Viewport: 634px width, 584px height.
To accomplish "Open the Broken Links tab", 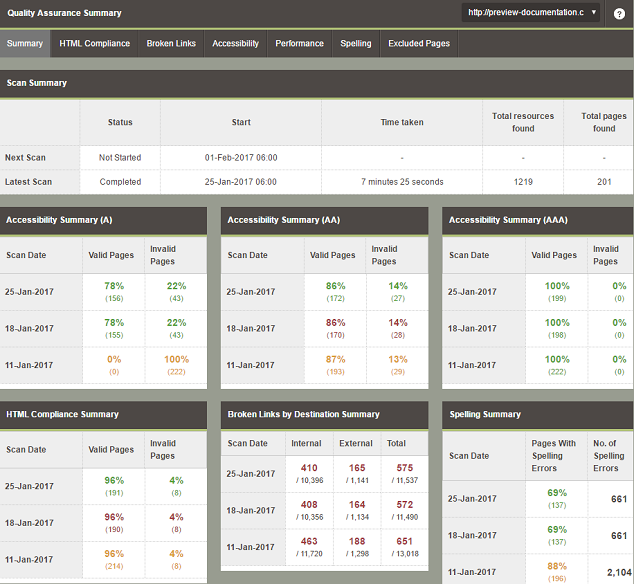I will pyautogui.click(x=171, y=43).
